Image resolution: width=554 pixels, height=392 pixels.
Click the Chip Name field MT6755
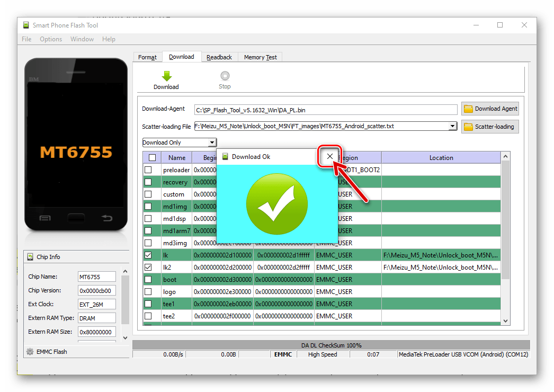(97, 277)
